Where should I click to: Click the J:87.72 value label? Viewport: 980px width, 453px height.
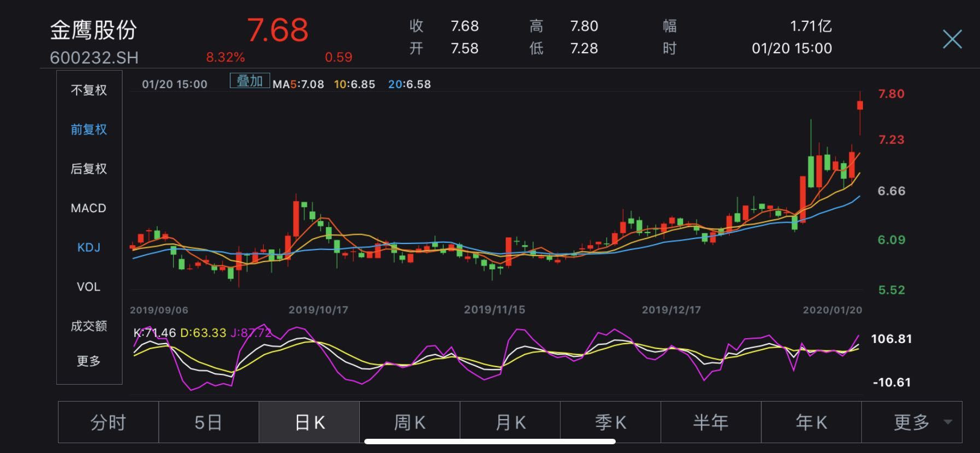251,333
